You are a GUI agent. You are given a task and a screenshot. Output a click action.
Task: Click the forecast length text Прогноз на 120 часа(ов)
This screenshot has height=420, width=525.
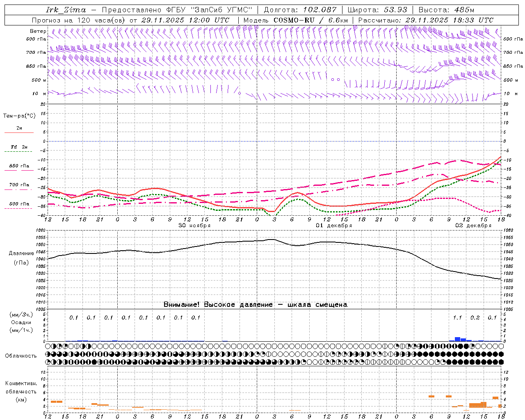pyautogui.click(x=79, y=20)
